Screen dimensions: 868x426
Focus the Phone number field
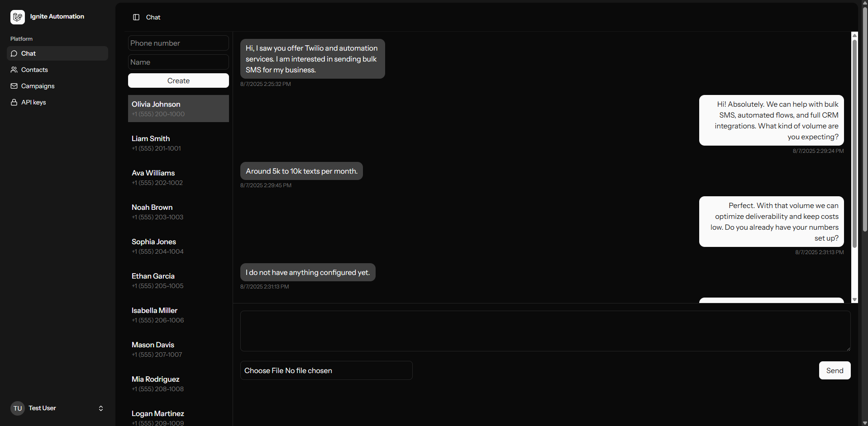coord(178,43)
